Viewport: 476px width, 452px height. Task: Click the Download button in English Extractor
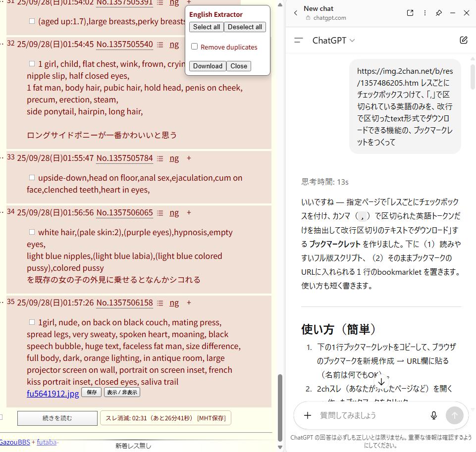(208, 66)
